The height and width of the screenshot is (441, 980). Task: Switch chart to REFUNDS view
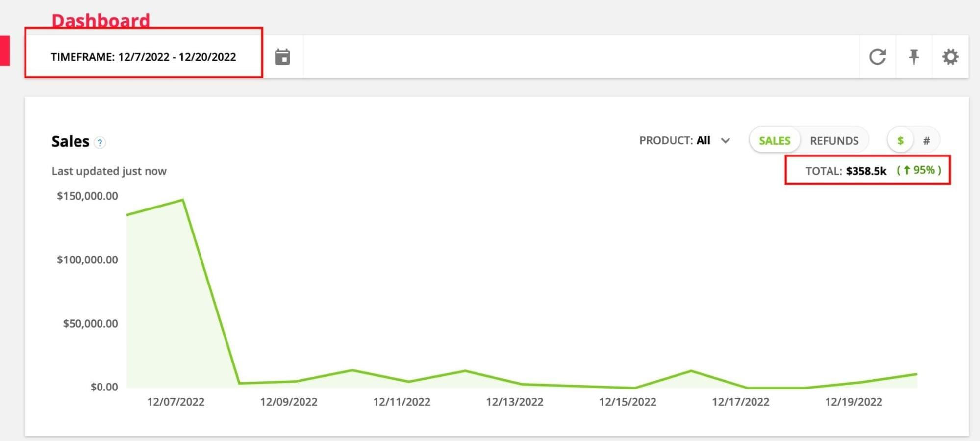click(x=834, y=141)
